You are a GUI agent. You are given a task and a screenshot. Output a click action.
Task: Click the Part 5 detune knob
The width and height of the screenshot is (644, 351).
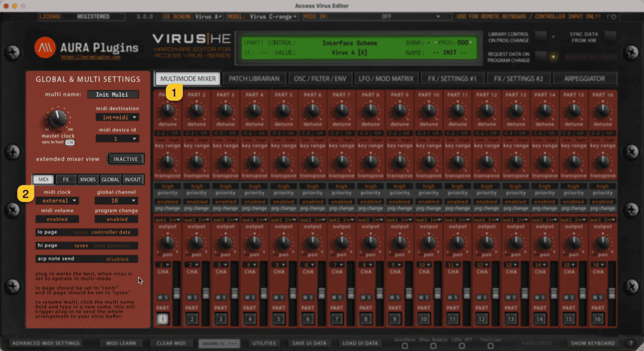(284, 110)
